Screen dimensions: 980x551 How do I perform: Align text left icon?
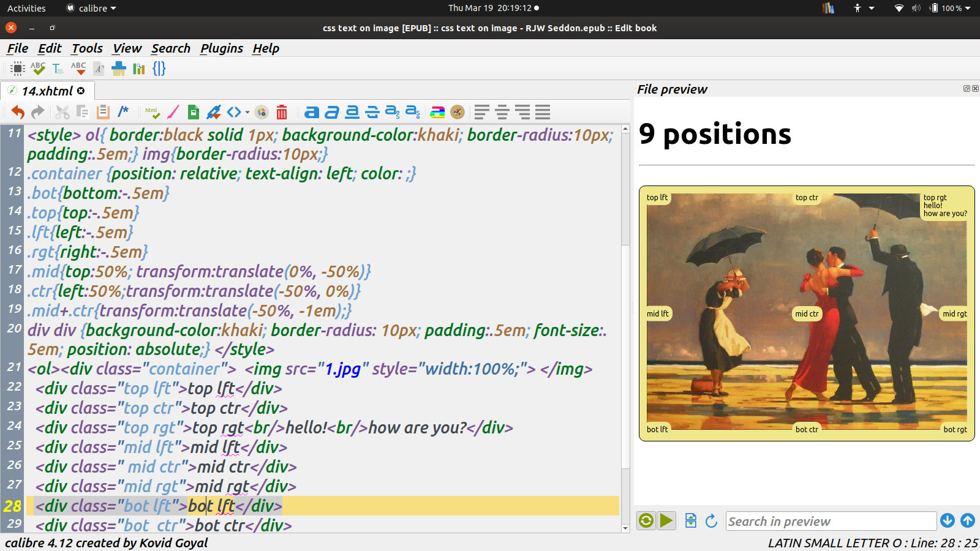point(482,112)
